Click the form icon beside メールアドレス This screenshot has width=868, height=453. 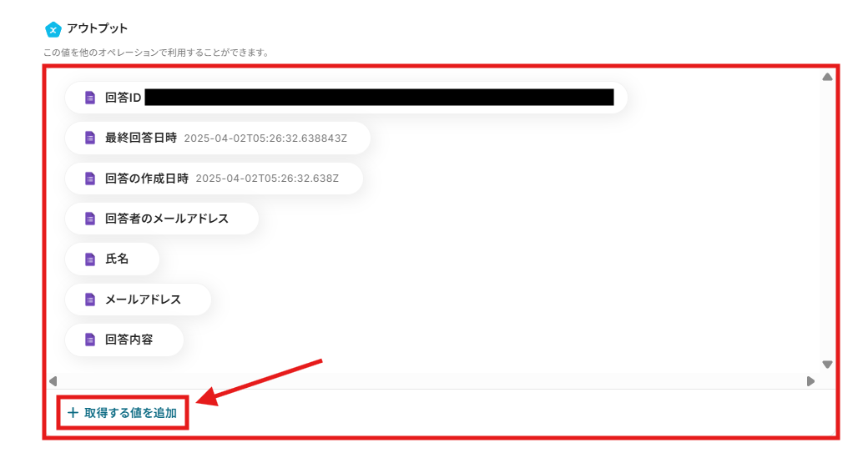click(x=89, y=299)
